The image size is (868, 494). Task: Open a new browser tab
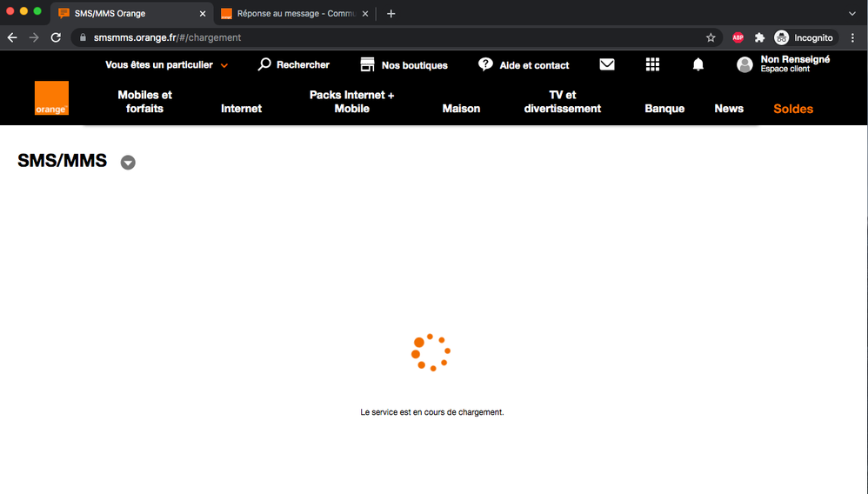coord(391,14)
